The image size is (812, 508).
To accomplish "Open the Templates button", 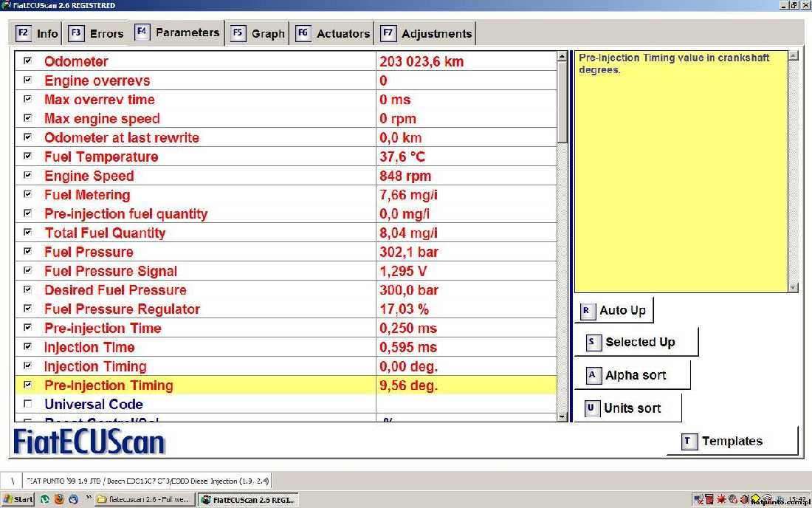I will click(732, 442).
